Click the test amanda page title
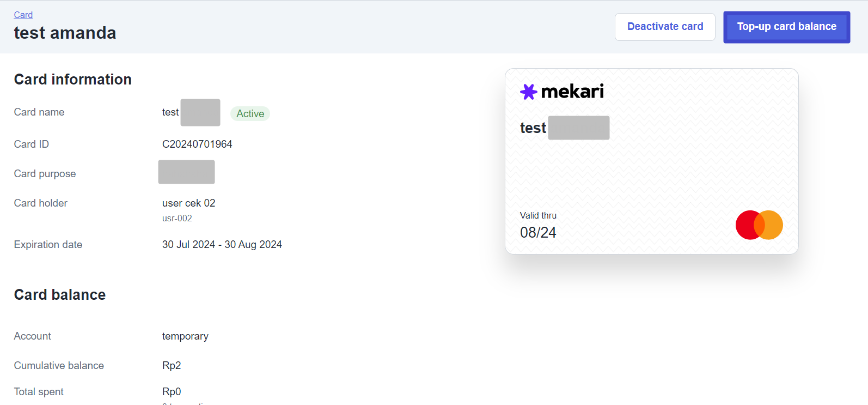868x405 pixels. point(65,33)
